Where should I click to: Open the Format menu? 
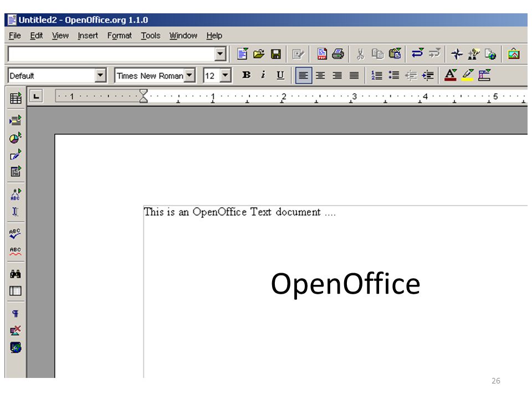[x=120, y=35]
